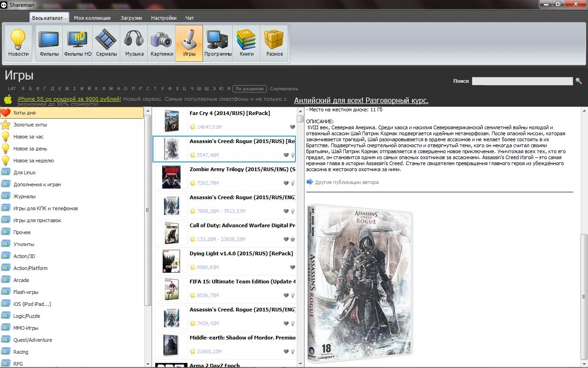Toggle favorite heart on Assassin's Creed 7429,42M entry

[286, 323]
